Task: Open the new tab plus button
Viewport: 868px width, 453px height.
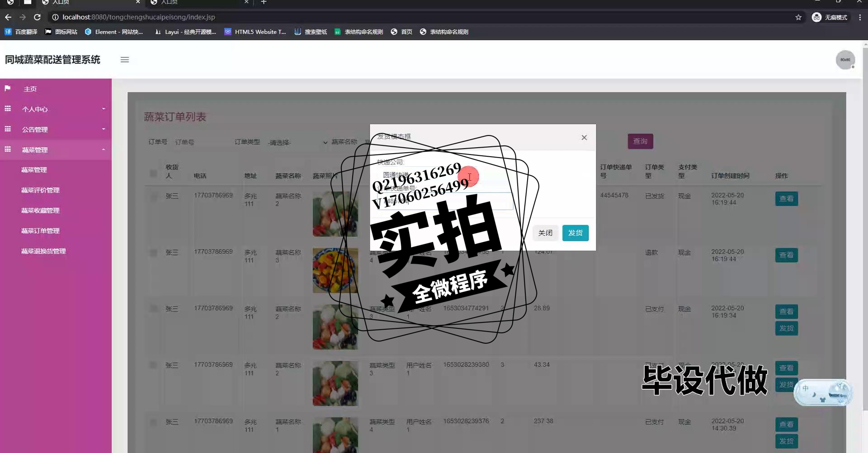Action: pos(264,2)
